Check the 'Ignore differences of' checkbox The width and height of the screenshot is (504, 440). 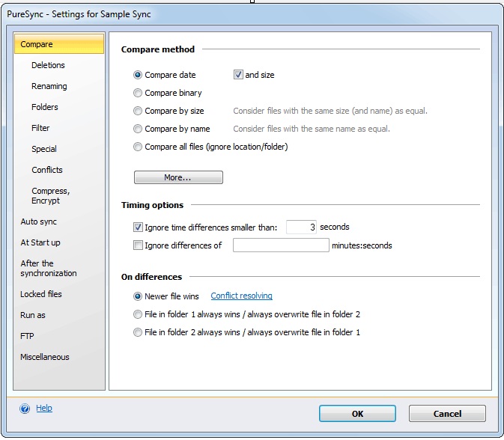138,245
